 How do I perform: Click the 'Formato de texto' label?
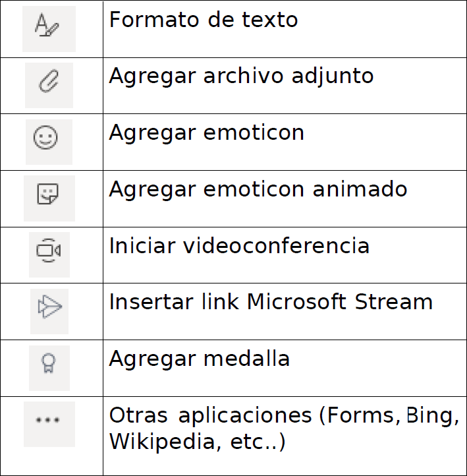click(204, 20)
